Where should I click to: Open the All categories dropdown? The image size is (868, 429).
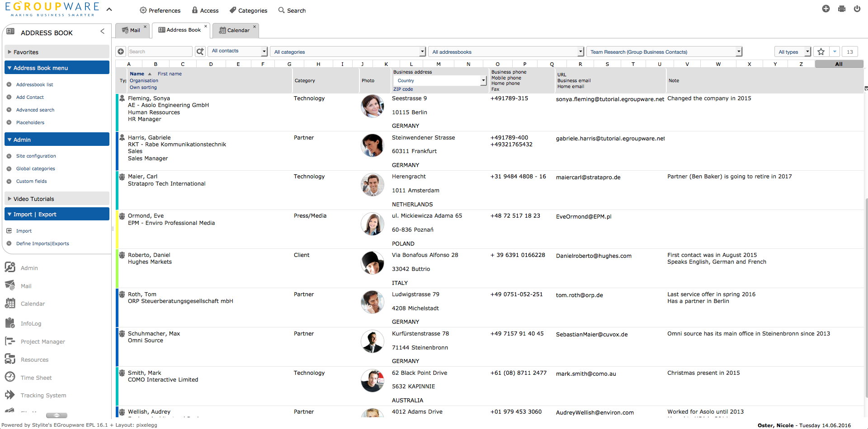[349, 52]
